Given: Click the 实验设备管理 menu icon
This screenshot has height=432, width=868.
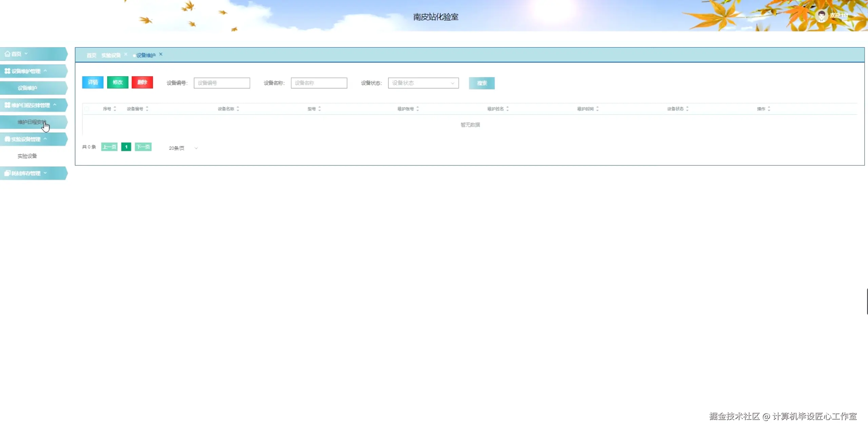Looking at the screenshot, I should tap(7, 139).
